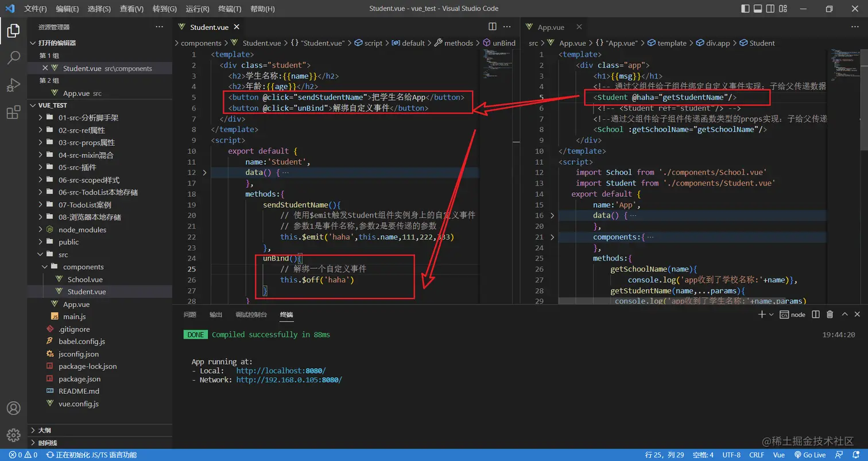
Task: Unfold data() block in Student.vue editor
Action: (205, 172)
